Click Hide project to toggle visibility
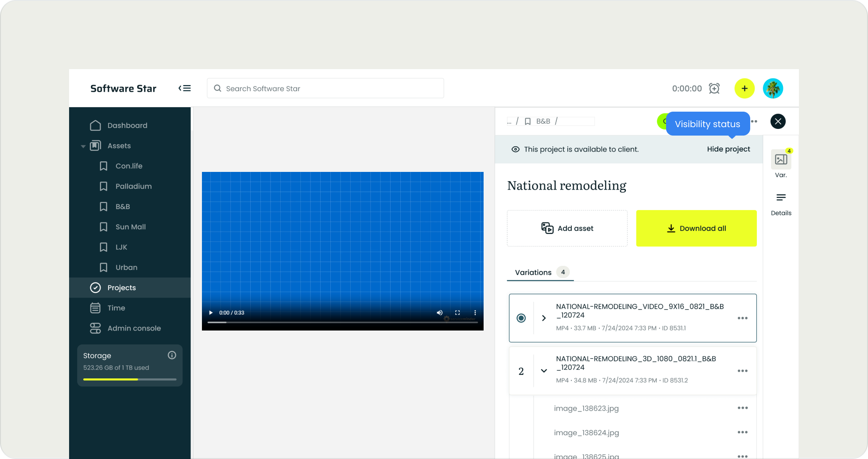 pos(728,149)
